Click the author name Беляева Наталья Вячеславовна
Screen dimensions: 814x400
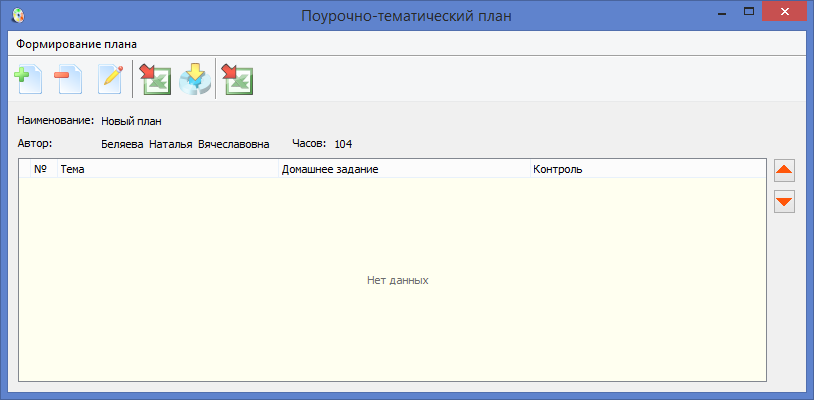185,144
